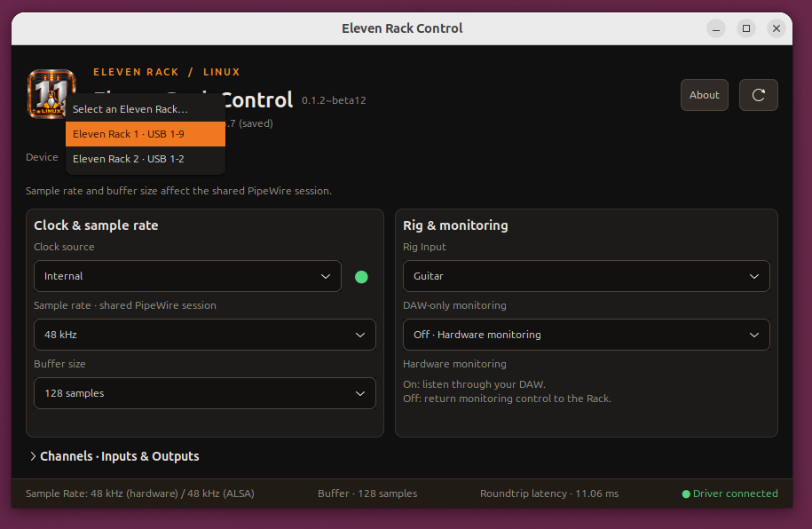This screenshot has width=812, height=529.
Task: Click the Device label
Action: point(42,157)
